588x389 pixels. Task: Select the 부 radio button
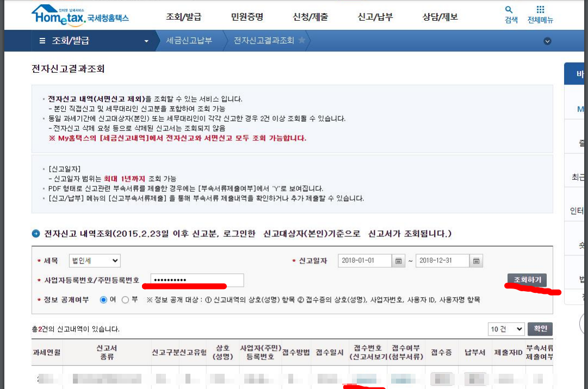125,299
